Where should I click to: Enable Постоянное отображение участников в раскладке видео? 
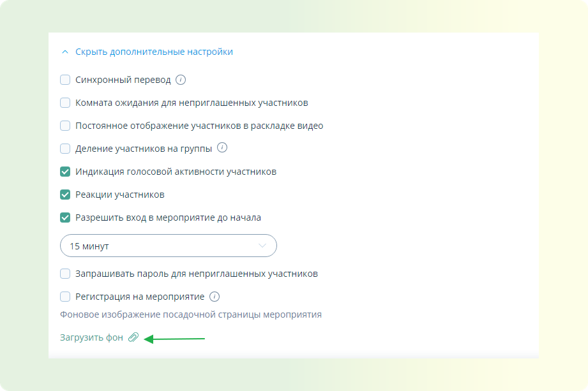point(65,126)
